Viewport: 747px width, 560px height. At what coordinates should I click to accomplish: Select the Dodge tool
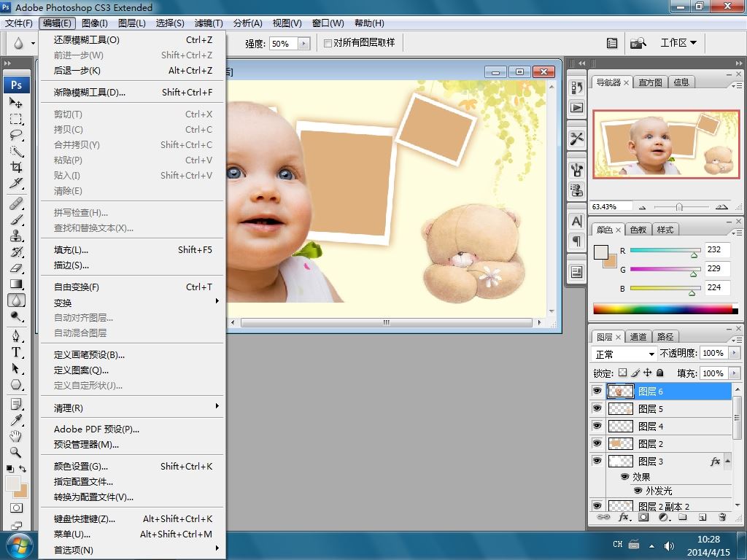click(16, 316)
